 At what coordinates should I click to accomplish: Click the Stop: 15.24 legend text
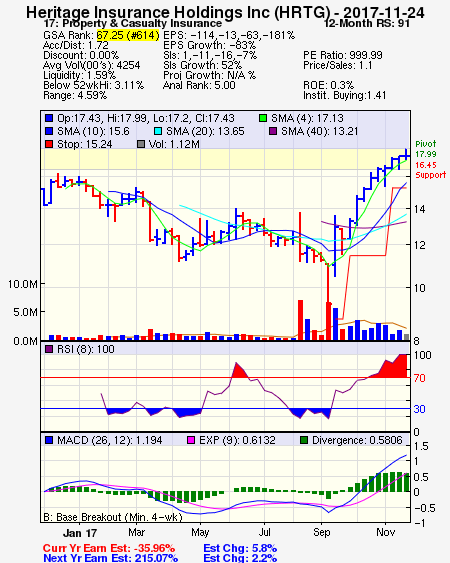[x=85, y=144]
